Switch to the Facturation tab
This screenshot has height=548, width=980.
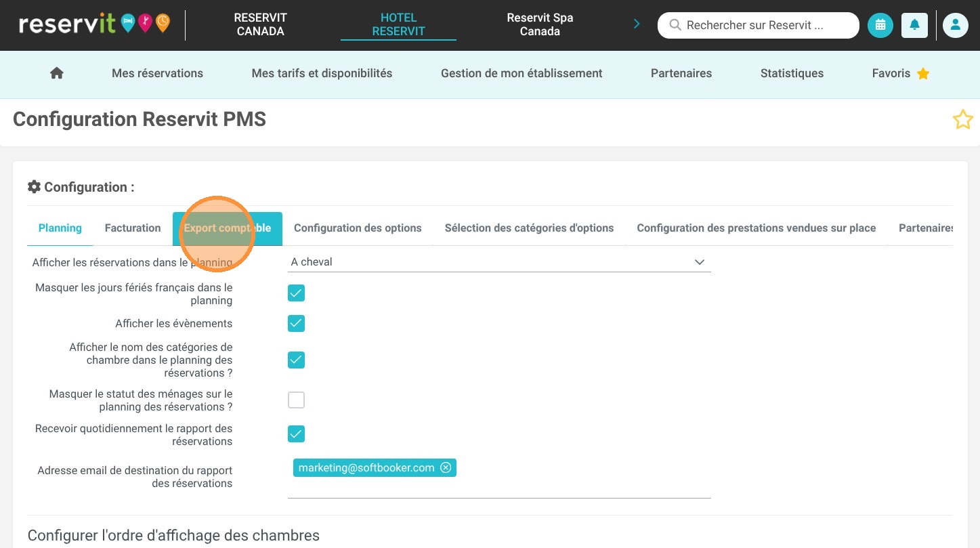point(133,228)
